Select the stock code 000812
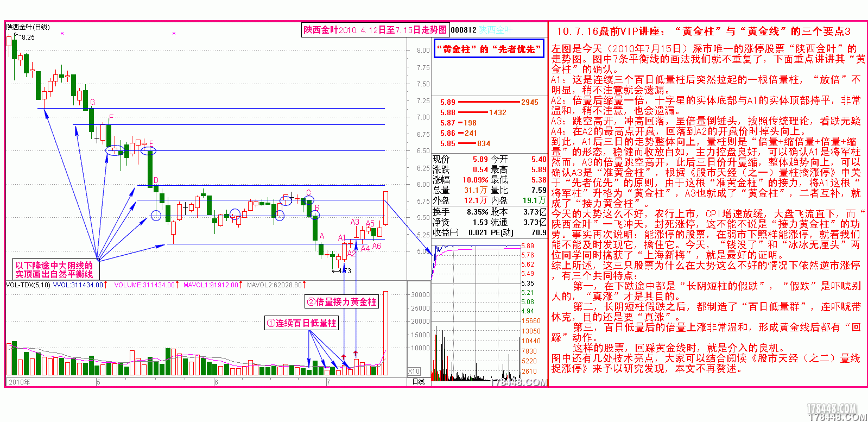The width and height of the screenshot is (868, 422). click(464, 30)
